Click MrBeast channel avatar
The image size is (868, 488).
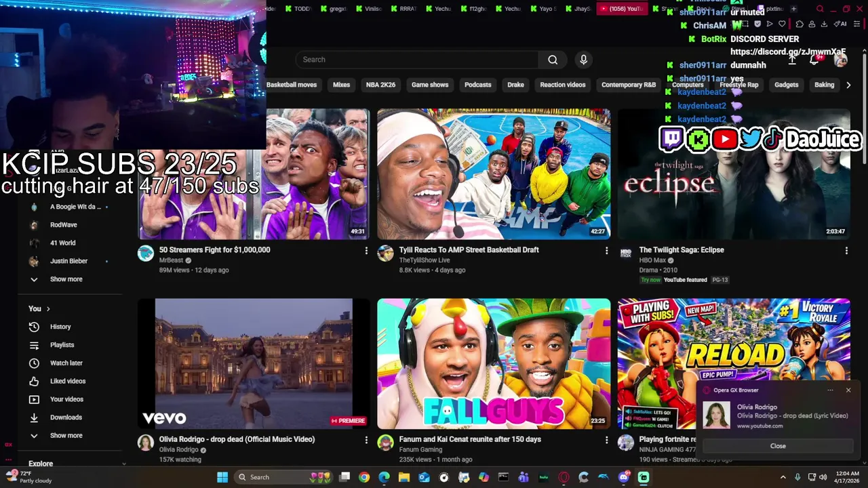146,253
